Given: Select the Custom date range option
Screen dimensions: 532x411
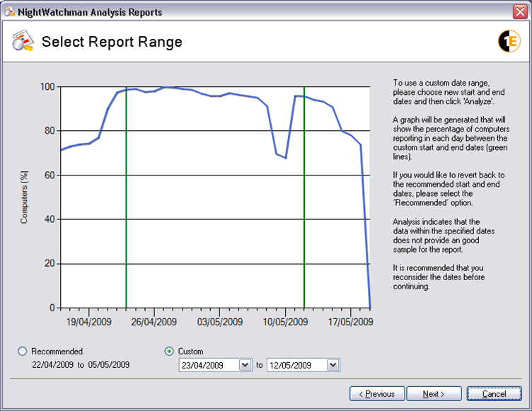Looking at the screenshot, I should pyautogui.click(x=169, y=351).
